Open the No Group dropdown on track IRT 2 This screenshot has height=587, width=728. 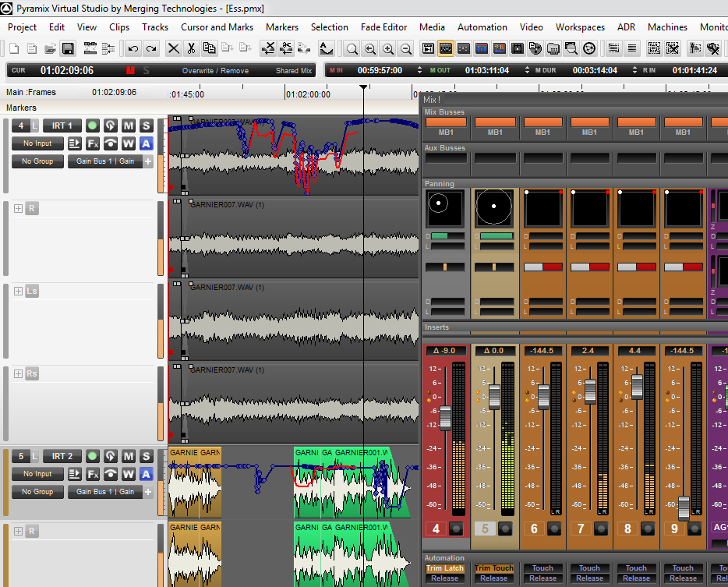pyautogui.click(x=37, y=492)
